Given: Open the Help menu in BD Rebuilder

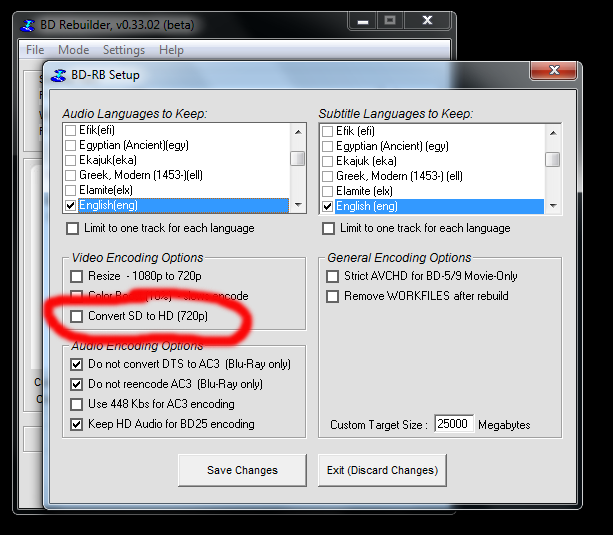Looking at the screenshot, I should (x=171, y=50).
